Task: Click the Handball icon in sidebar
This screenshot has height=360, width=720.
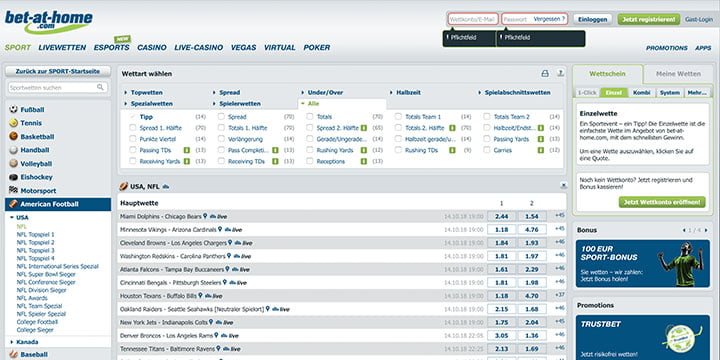Action: (13, 150)
